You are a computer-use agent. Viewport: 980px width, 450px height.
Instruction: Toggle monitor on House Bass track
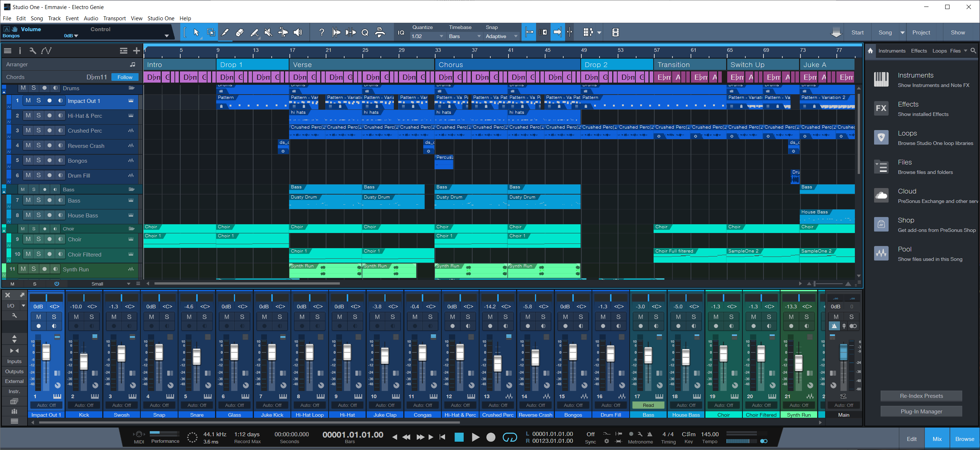(60, 215)
